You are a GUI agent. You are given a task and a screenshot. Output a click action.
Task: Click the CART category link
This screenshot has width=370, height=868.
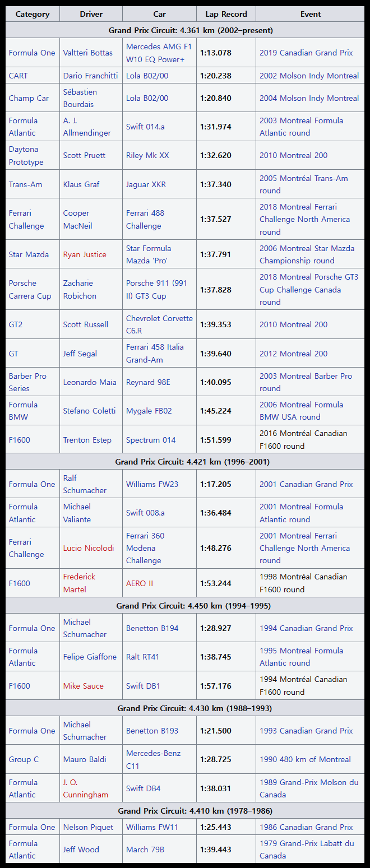[x=18, y=76]
